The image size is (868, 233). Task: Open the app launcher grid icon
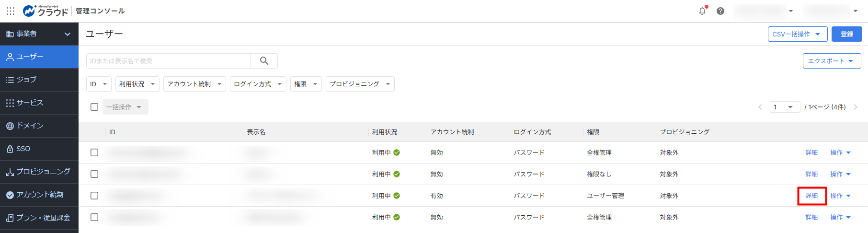coord(11,11)
